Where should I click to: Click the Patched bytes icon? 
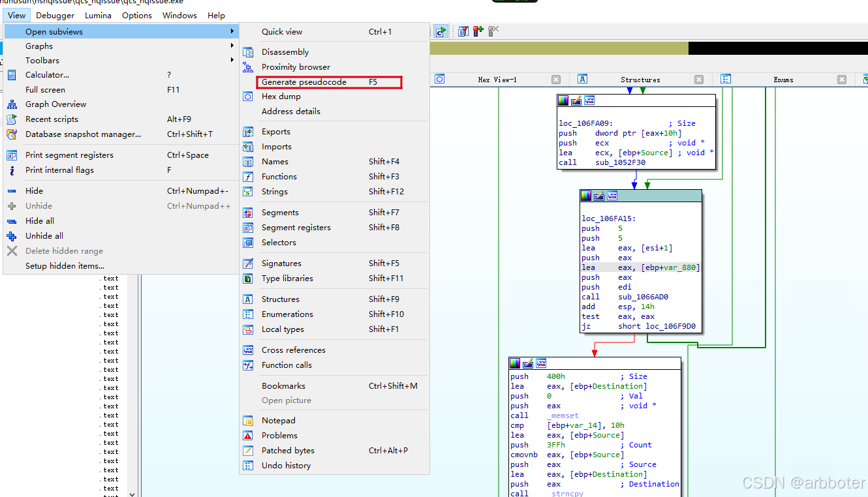pyautogui.click(x=248, y=451)
